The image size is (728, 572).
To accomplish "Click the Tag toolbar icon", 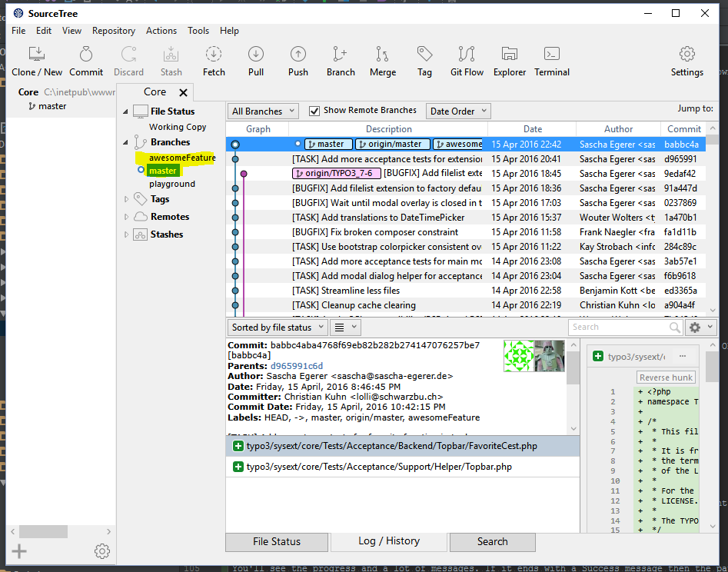I will point(424,62).
